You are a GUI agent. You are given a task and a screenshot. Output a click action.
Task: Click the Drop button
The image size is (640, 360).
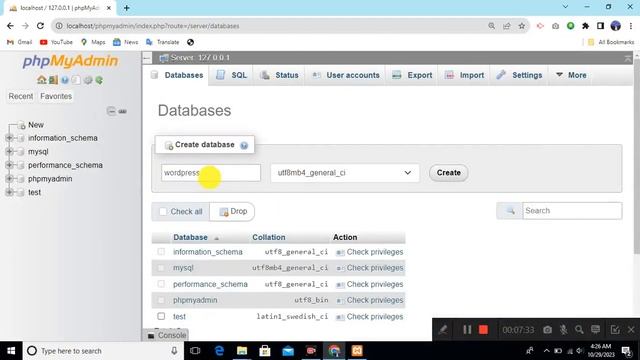click(233, 211)
